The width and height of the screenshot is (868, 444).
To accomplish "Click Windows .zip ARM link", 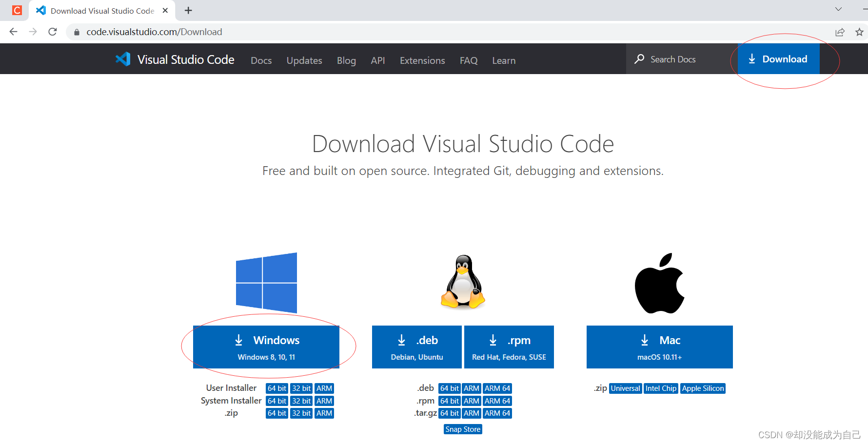I will 324,413.
